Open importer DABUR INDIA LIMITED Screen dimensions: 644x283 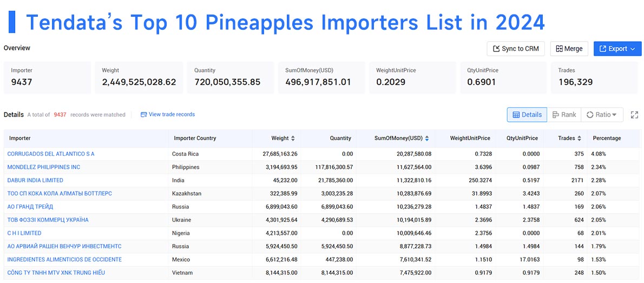tap(35, 180)
